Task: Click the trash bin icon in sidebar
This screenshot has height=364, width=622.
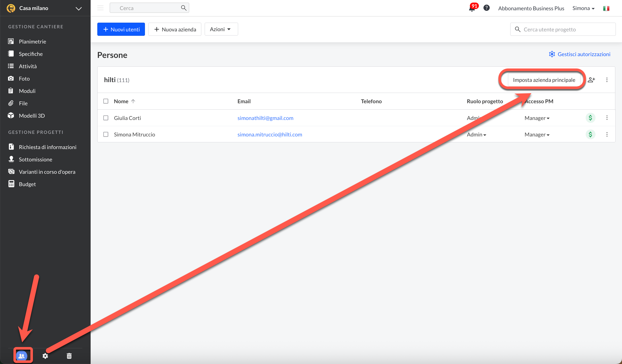Action: click(69, 356)
